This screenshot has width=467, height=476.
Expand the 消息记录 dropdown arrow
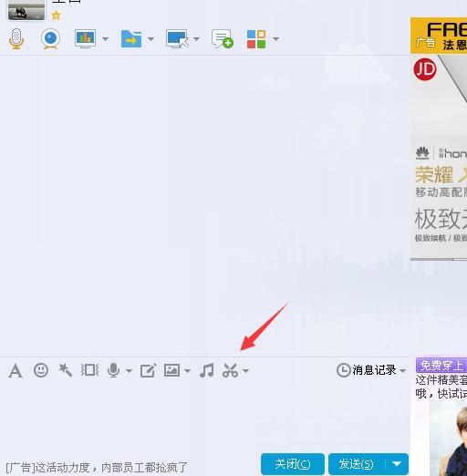(x=402, y=371)
